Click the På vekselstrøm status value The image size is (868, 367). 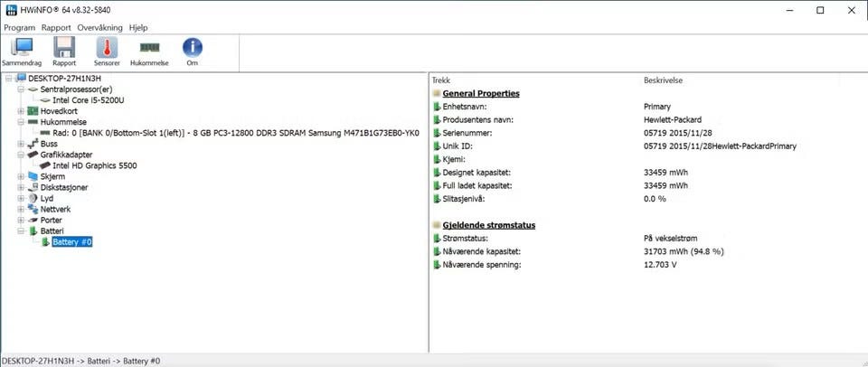(x=670, y=239)
